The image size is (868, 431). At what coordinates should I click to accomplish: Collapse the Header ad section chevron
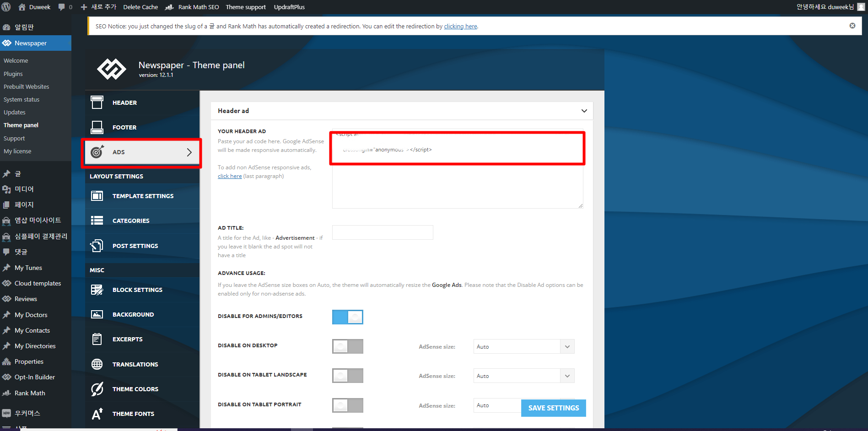point(584,111)
